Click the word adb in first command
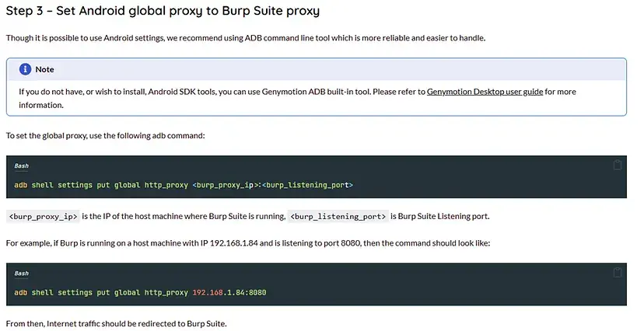 pos(21,185)
